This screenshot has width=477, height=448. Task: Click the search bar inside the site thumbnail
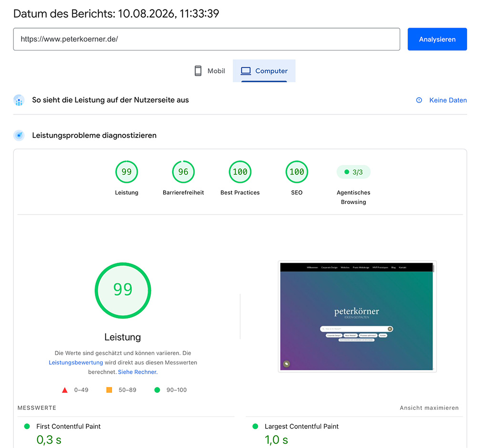click(x=356, y=329)
